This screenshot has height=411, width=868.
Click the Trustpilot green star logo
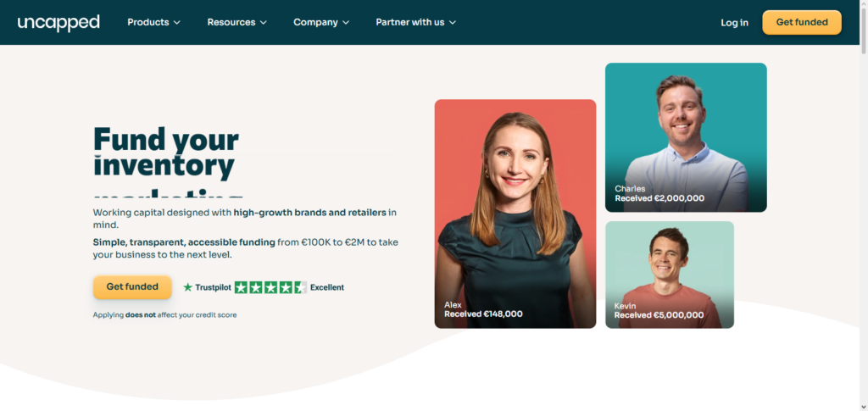click(187, 287)
